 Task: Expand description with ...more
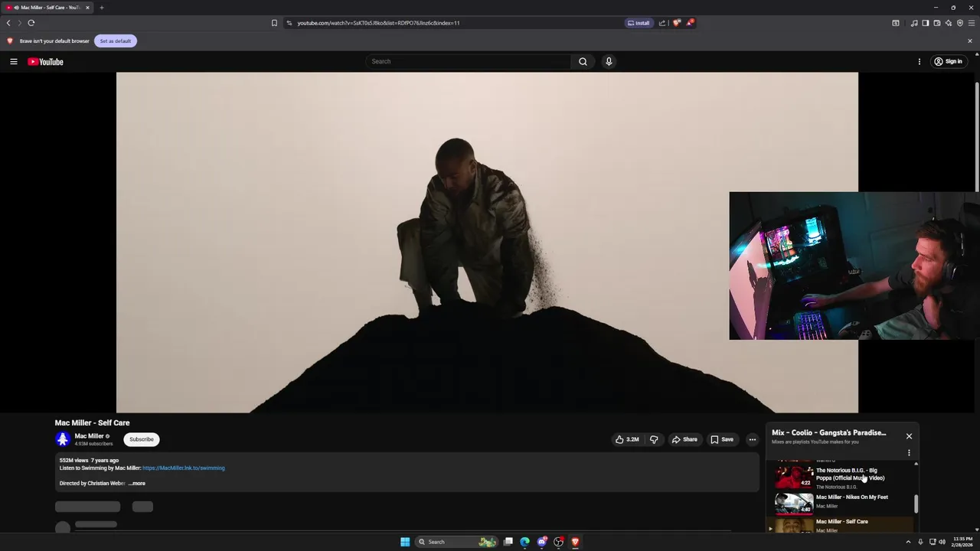coord(136,483)
